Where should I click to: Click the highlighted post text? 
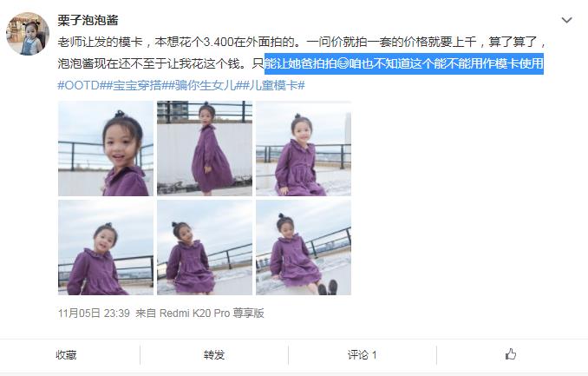(404, 63)
